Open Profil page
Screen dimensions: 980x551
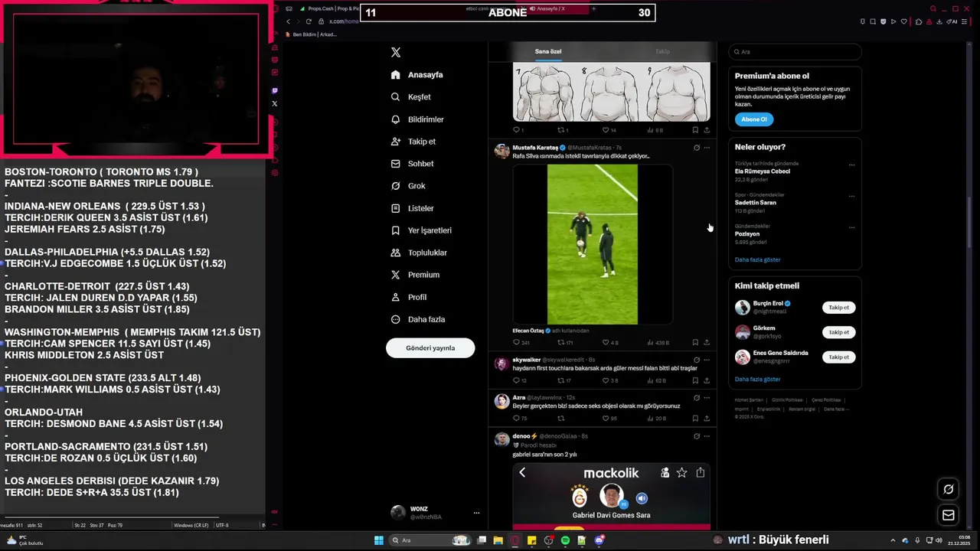(x=409, y=297)
